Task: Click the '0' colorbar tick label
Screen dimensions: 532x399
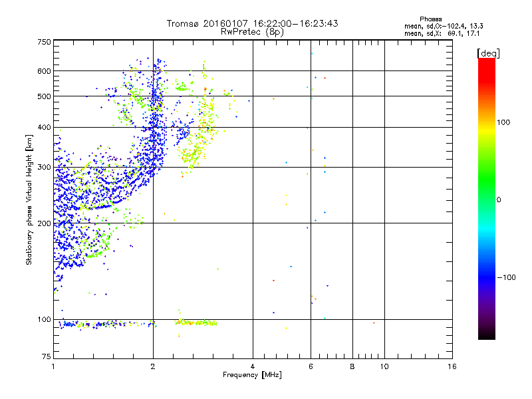Action: 499,200
